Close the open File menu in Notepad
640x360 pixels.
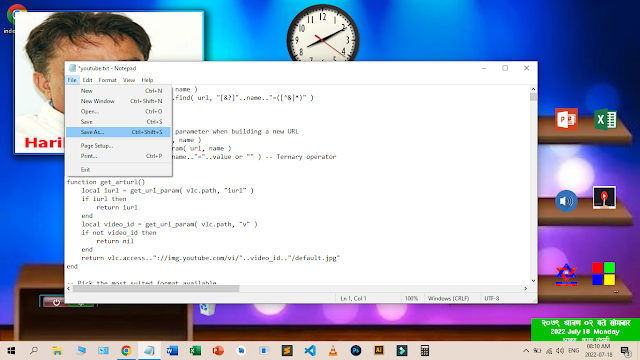click(72, 80)
